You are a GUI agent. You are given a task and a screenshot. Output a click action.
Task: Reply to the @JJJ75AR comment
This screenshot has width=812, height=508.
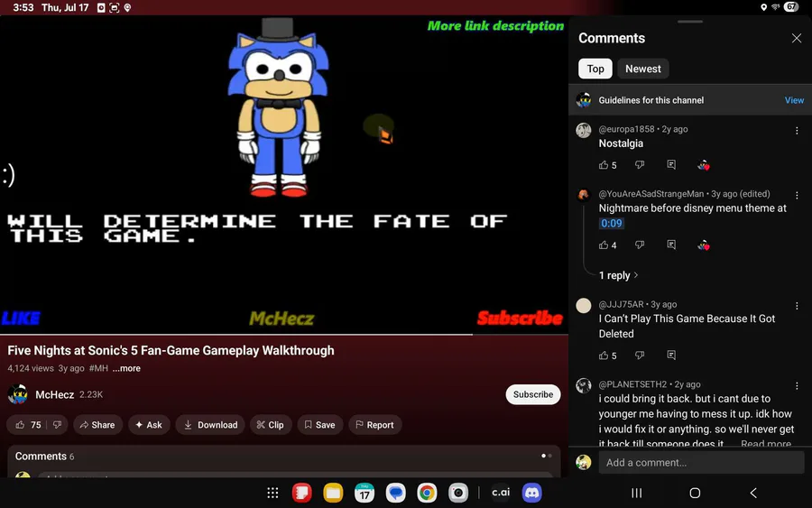coord(671,355)
